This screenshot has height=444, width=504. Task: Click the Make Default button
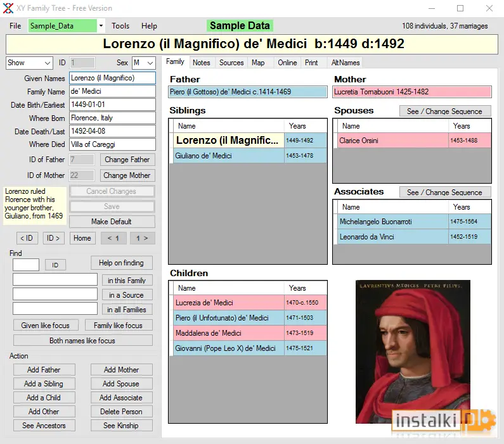pyautogui.click(x=112, y=222)
